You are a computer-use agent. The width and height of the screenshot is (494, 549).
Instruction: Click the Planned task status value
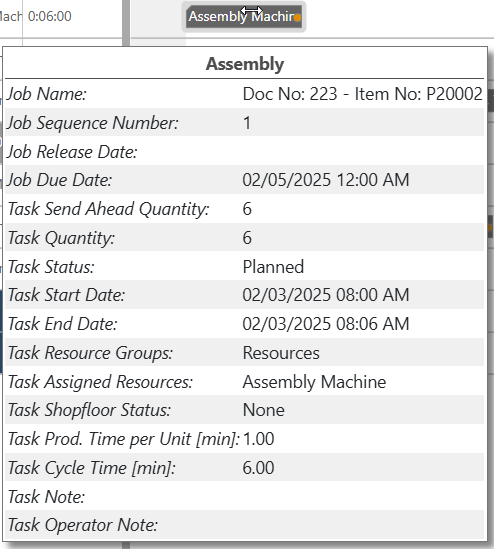pos(273,266)
